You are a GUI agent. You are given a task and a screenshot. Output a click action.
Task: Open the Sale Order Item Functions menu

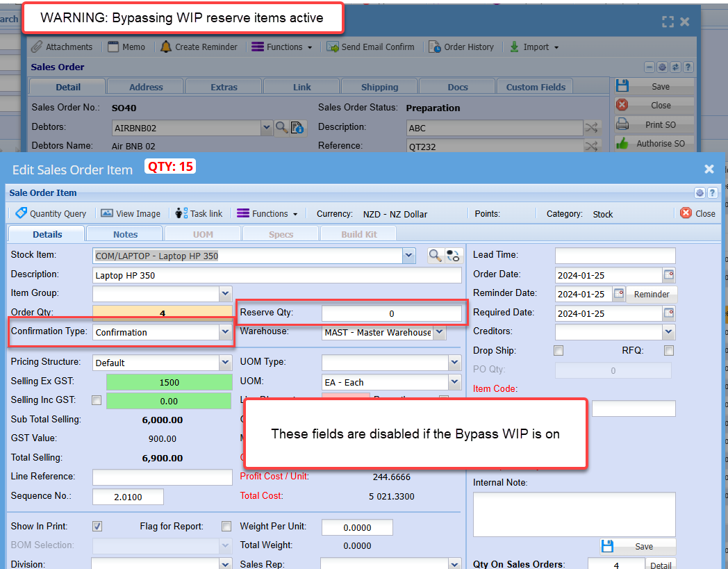coord(267,213)
